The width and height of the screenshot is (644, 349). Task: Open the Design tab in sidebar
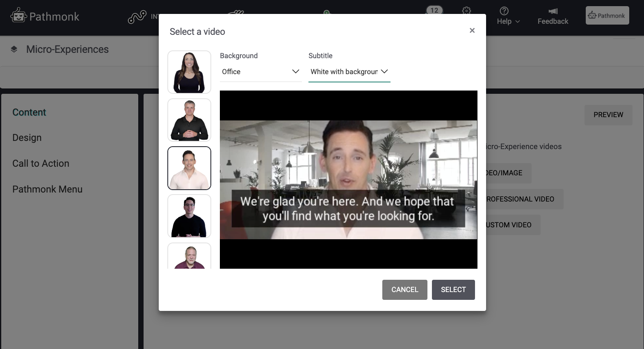point(27,138)
